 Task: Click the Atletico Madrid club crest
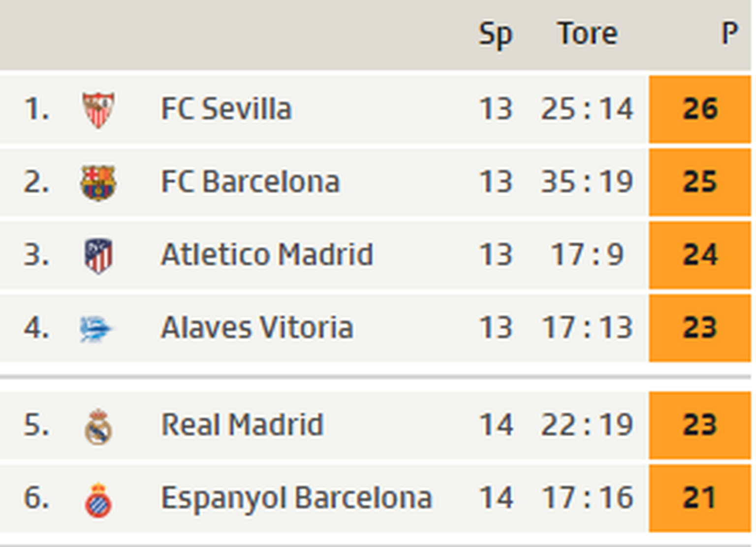(x=98, y=256)
